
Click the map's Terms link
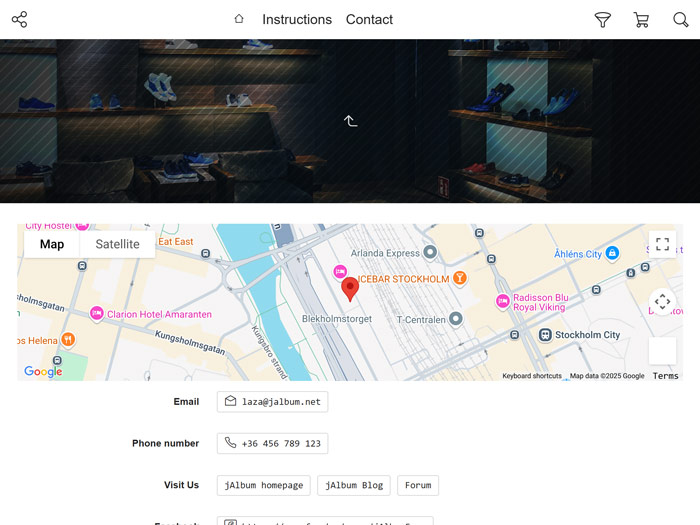coord(665,376)
